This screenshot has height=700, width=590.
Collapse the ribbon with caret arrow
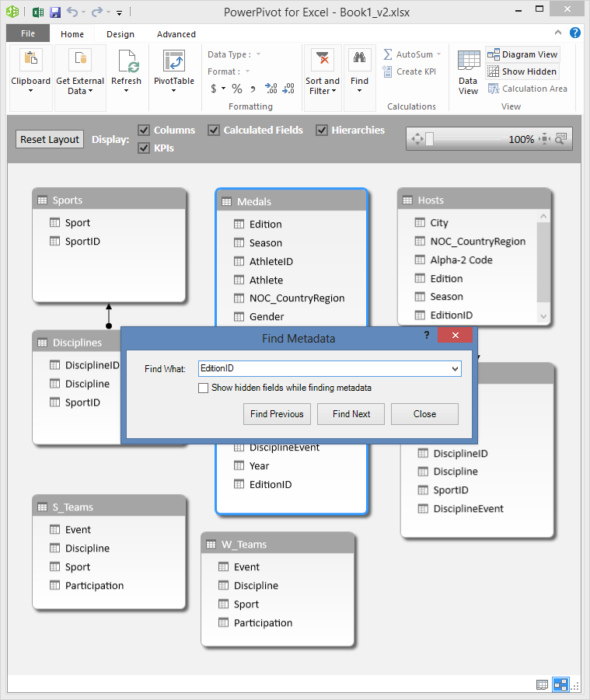[558, 32]
